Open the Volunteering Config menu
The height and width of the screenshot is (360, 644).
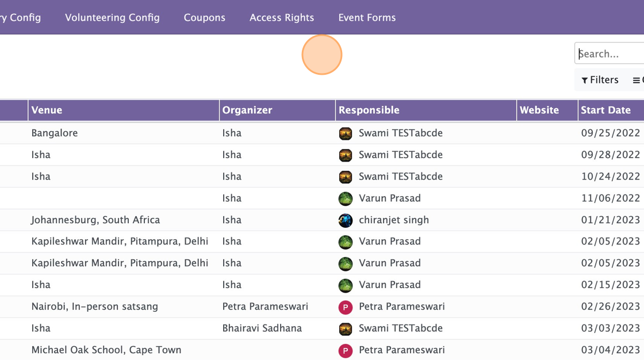point(112,18)
